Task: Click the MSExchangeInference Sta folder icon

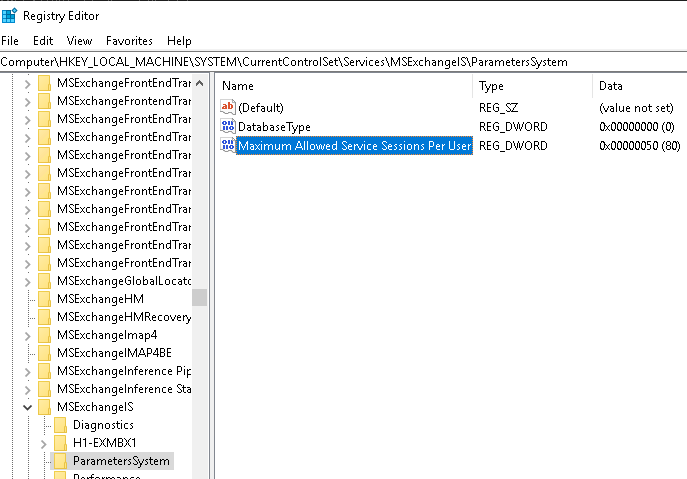Action: [45, 389]
